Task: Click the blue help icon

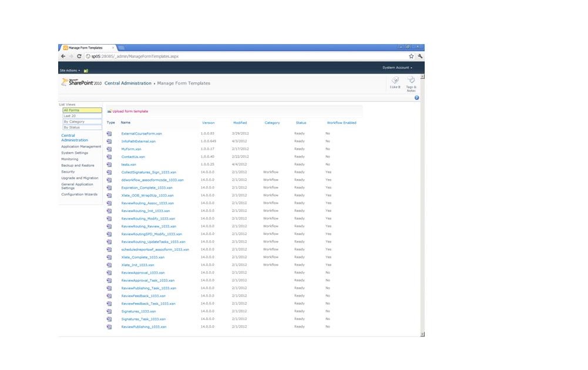Action: [x=416, y=98]
